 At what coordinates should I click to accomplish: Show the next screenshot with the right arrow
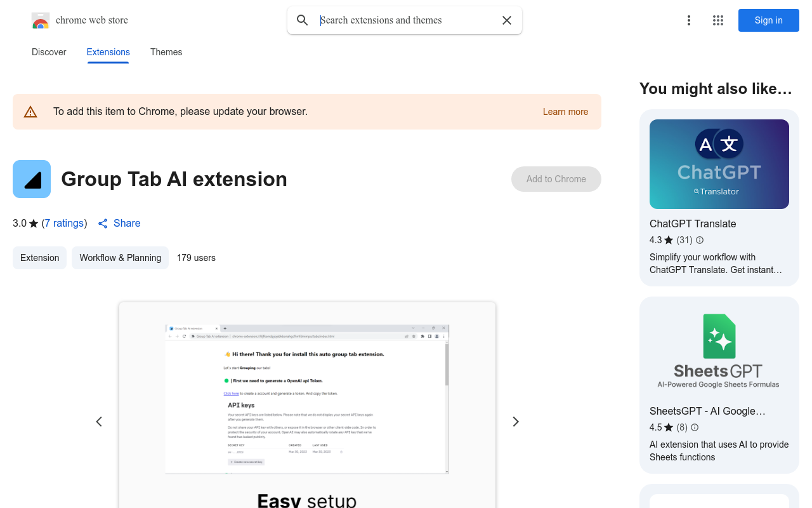coord(516,422)
